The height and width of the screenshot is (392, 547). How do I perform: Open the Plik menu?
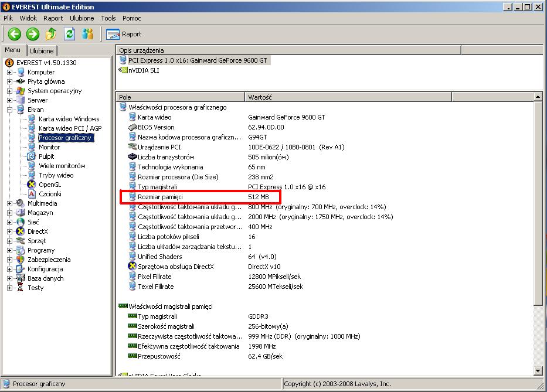click(8, 18)
